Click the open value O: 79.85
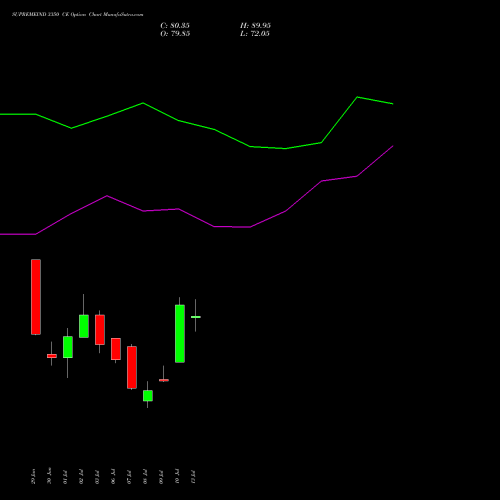The image size is (500, 500). click(x=175, y=34)
